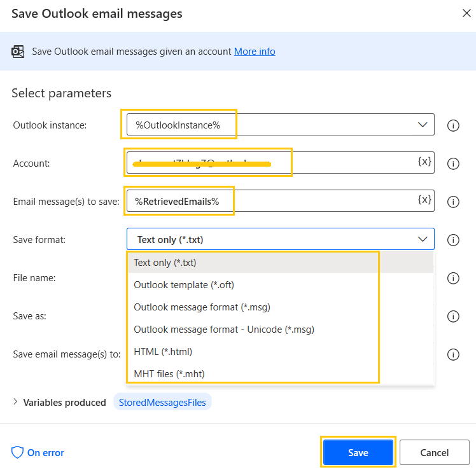The image size is (476, 472).
Task: Insert variable in Email messages field via {x}
Action: point(424,200)
